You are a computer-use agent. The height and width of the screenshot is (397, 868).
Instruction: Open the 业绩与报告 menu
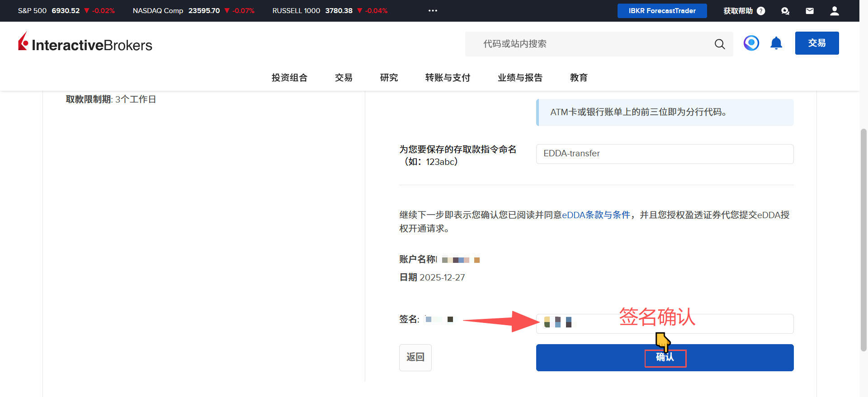pos(520,78)
